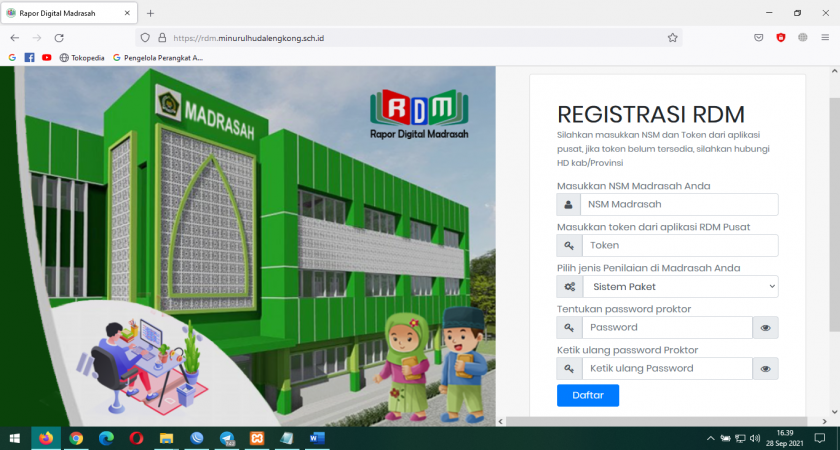Open the Firefox hamburger menu
This screenshot has height=450, width=840.
pos(825,38)
